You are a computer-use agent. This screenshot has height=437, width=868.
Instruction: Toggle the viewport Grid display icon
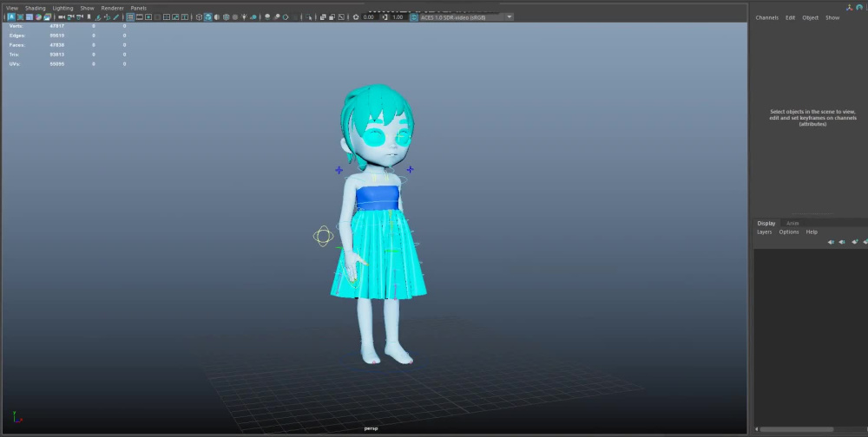(x=130, y=17)
